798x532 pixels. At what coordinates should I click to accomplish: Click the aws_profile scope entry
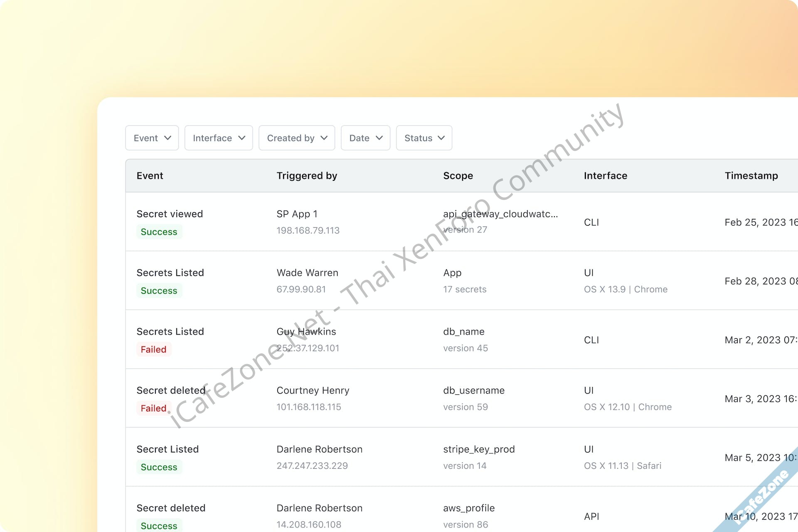469,508
